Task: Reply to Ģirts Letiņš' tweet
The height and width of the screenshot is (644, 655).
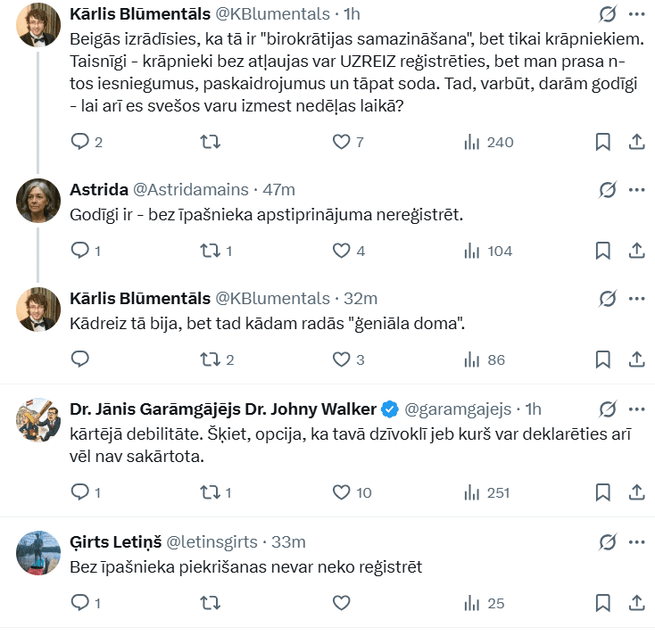Action: [x=80, y=604]
